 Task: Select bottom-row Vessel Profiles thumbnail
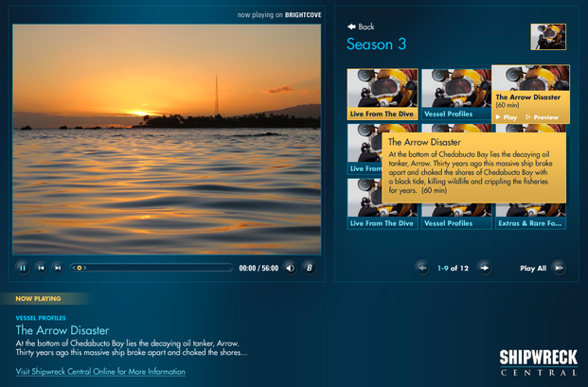[455, 203]
